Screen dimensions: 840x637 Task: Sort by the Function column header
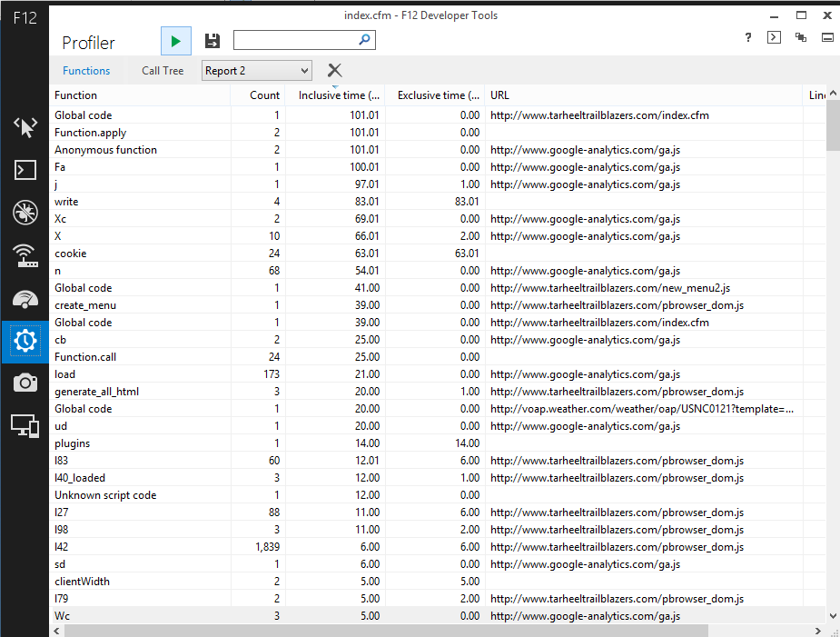[x=142, y=95]
